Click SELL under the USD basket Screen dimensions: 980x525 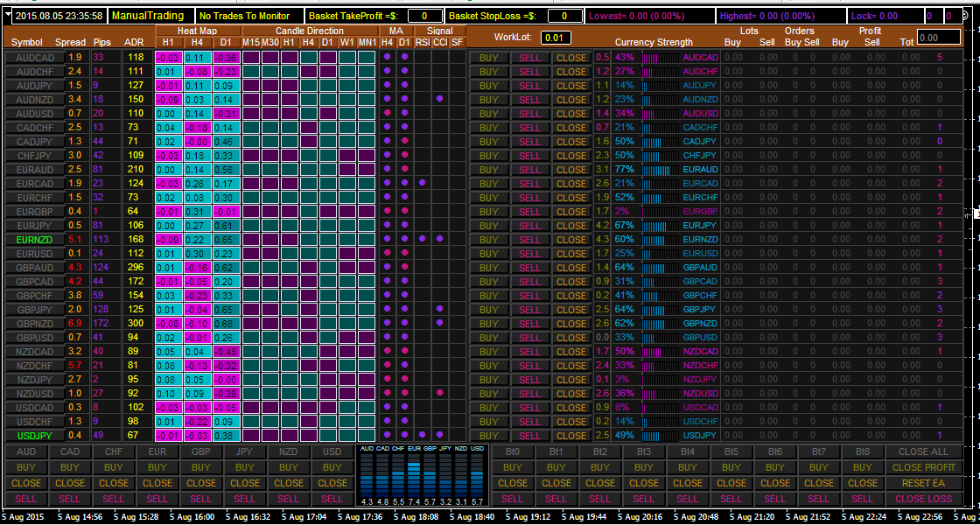click(332, 499)
